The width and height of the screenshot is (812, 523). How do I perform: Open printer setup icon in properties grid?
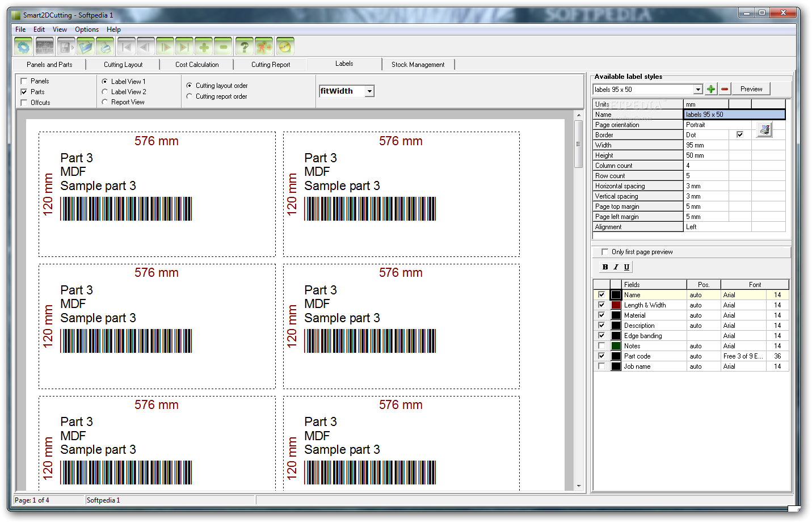coord(765,130)
